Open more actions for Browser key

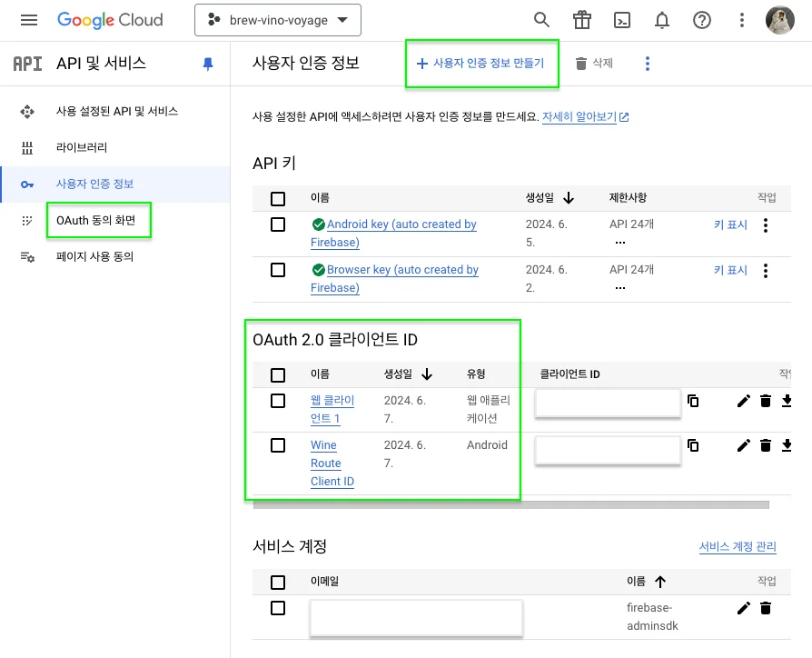point(766,270)
